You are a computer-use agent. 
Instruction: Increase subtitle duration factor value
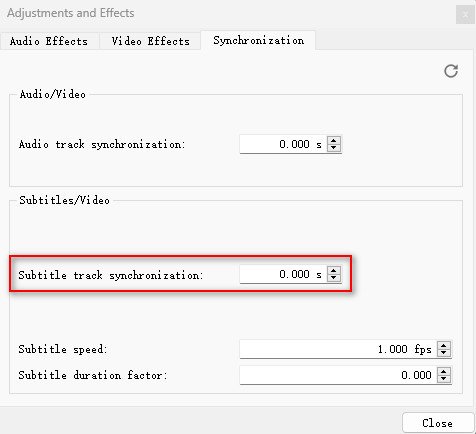click(444, 371)
